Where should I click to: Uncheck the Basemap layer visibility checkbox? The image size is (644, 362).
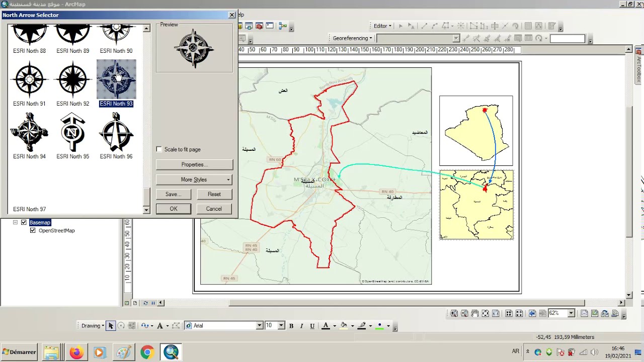pyautogui.click(x=24, y=222)
